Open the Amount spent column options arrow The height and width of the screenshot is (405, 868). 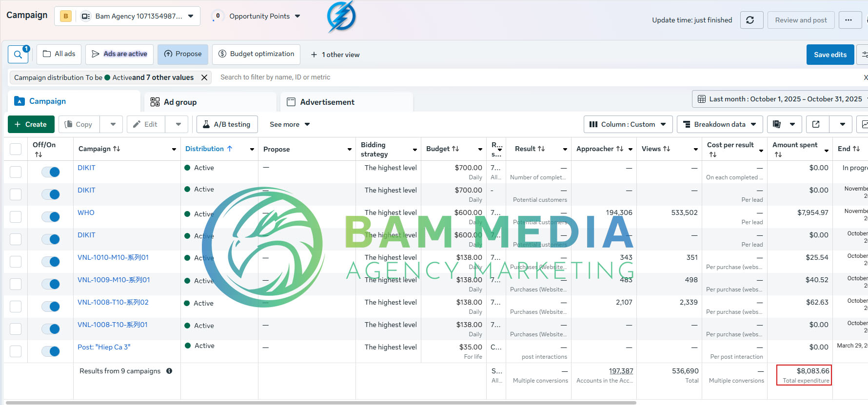(x=827, y=151)
